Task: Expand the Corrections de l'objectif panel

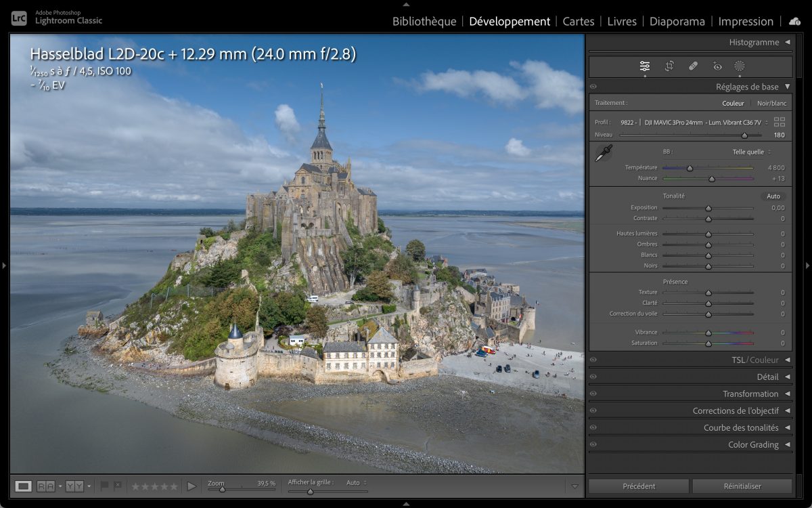Action: [735, 411]
